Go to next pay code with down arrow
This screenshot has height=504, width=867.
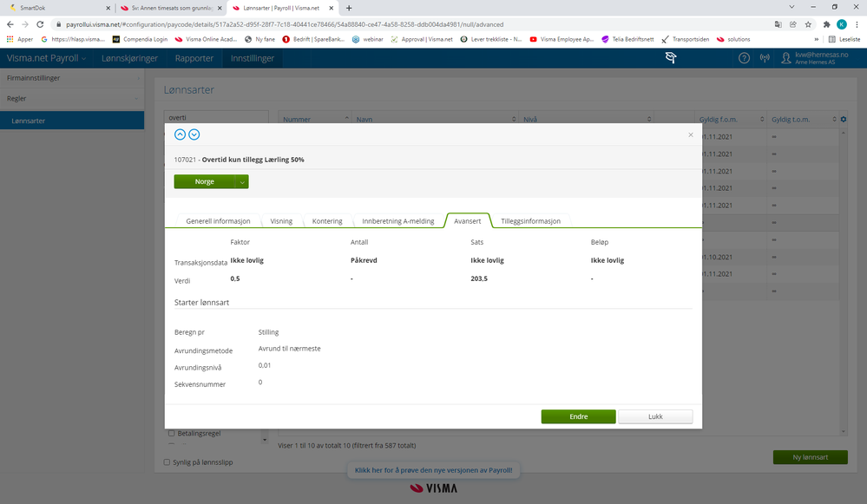point(194,134)
